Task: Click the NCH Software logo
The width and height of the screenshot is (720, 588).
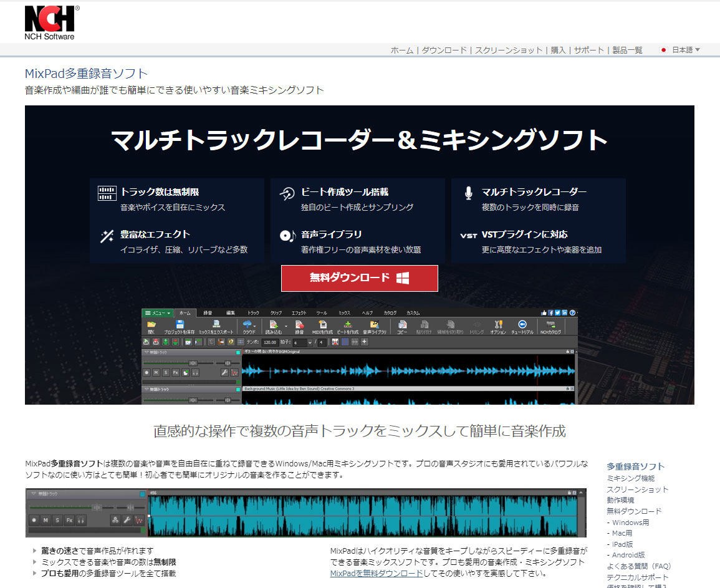Action: [51, 23]
